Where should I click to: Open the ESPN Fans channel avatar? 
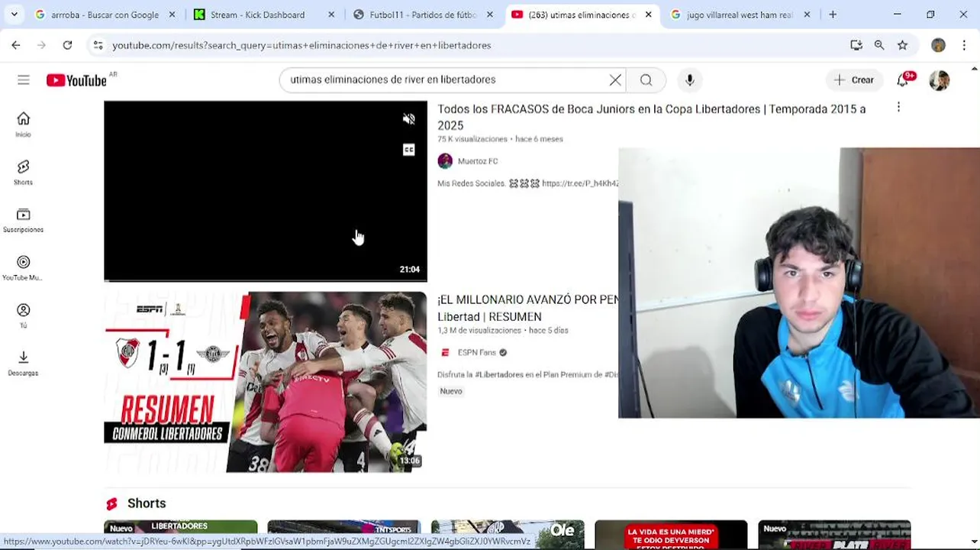[x=445, y=352]
